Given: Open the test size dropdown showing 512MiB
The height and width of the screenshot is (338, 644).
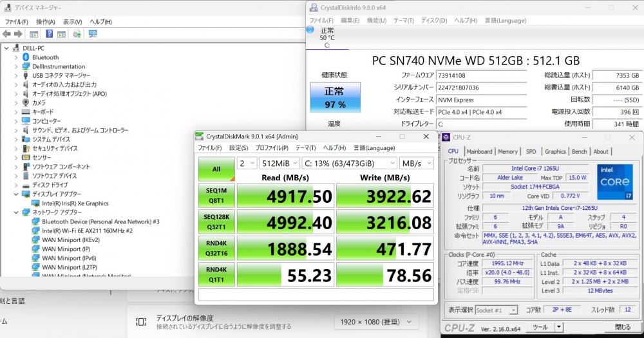Looking at the screenshot, I should click(x=279, y=164).
